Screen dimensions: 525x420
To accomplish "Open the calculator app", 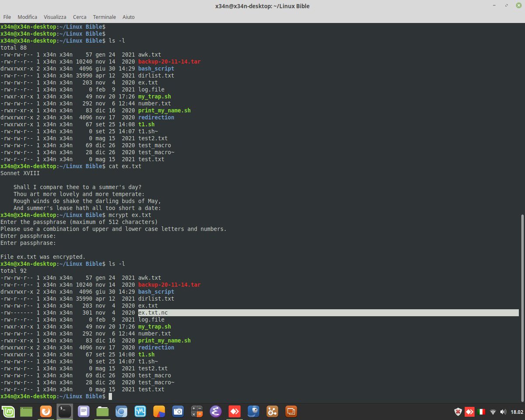I will click(x=196, y=411).
